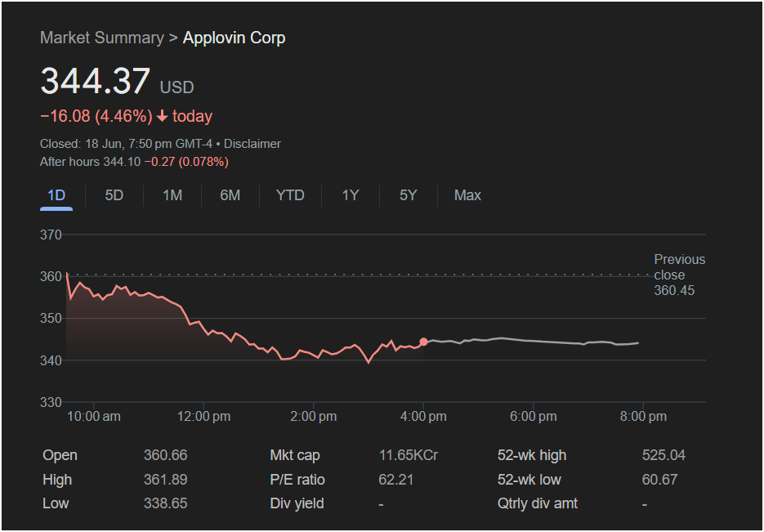Click the Mkt cap value 11.65KCr
This screenshot has width=764, height=532.
tap(409, 455)
